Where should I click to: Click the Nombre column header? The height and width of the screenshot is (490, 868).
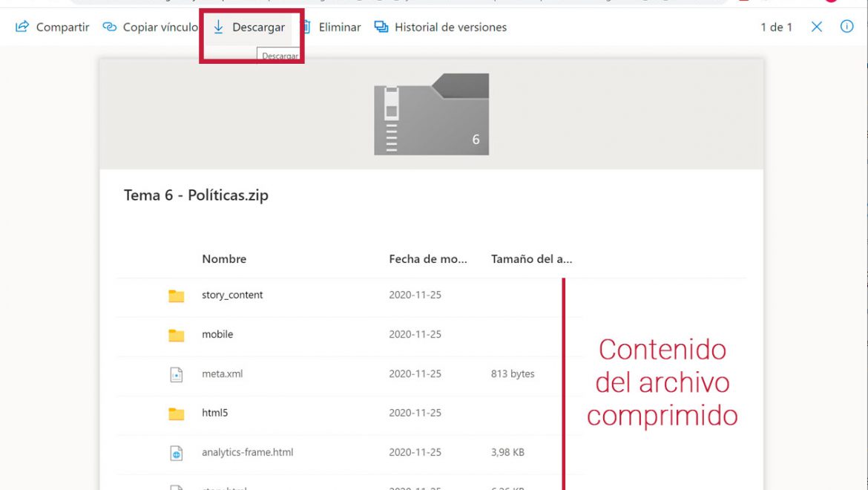[224, 258]
